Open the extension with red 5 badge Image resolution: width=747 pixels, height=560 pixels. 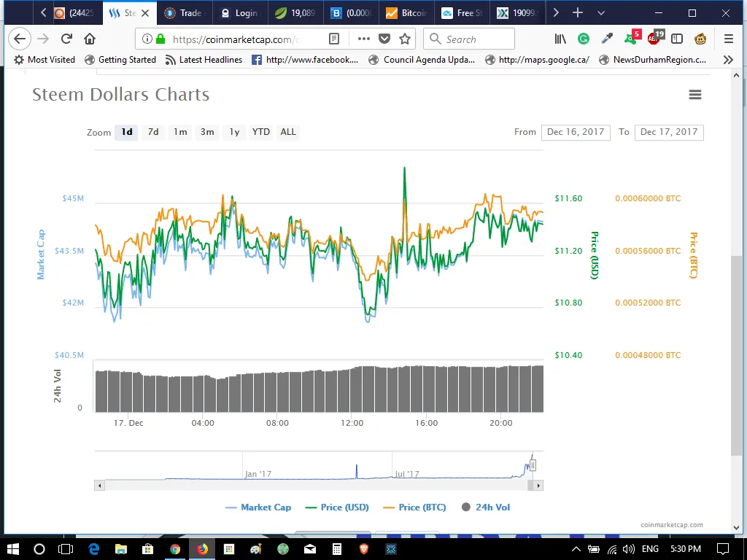(x=632, y=38)
